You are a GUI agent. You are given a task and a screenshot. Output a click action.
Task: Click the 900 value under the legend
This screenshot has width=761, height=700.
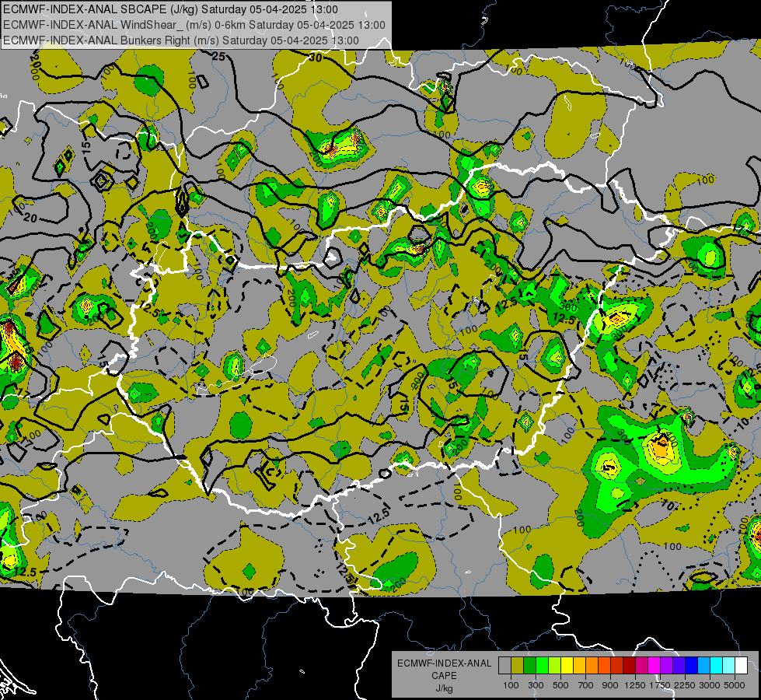pos(610,685)
